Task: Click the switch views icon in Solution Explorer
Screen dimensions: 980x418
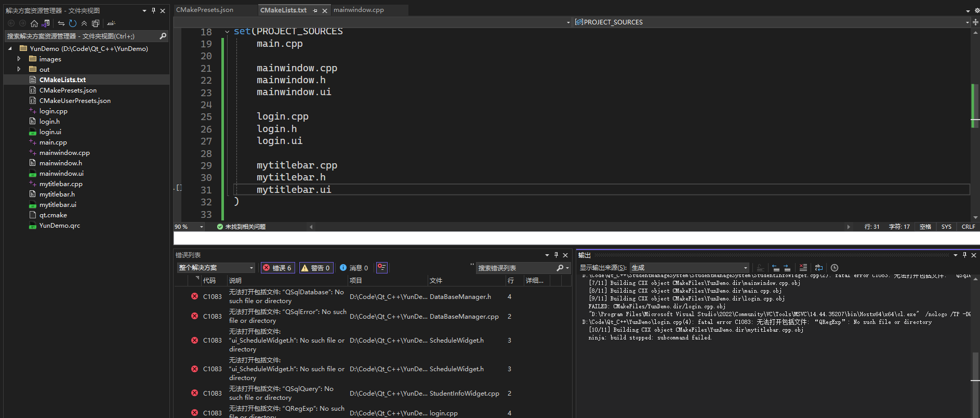Action: 46,23
